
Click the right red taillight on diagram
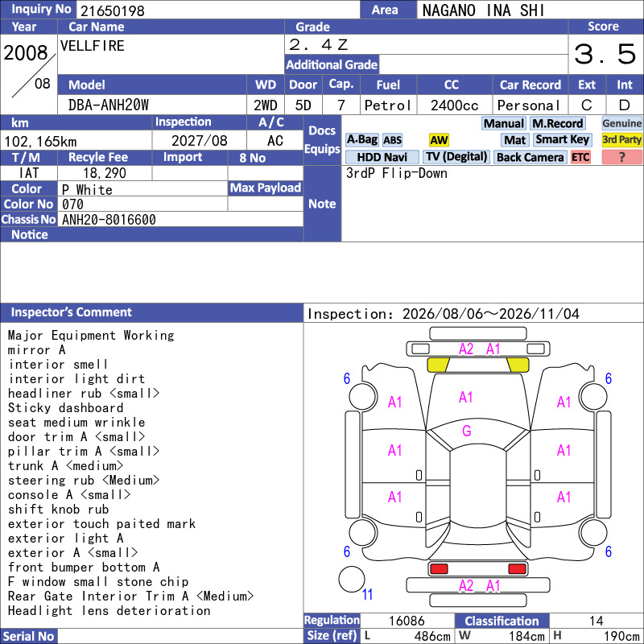coord(517,569)
